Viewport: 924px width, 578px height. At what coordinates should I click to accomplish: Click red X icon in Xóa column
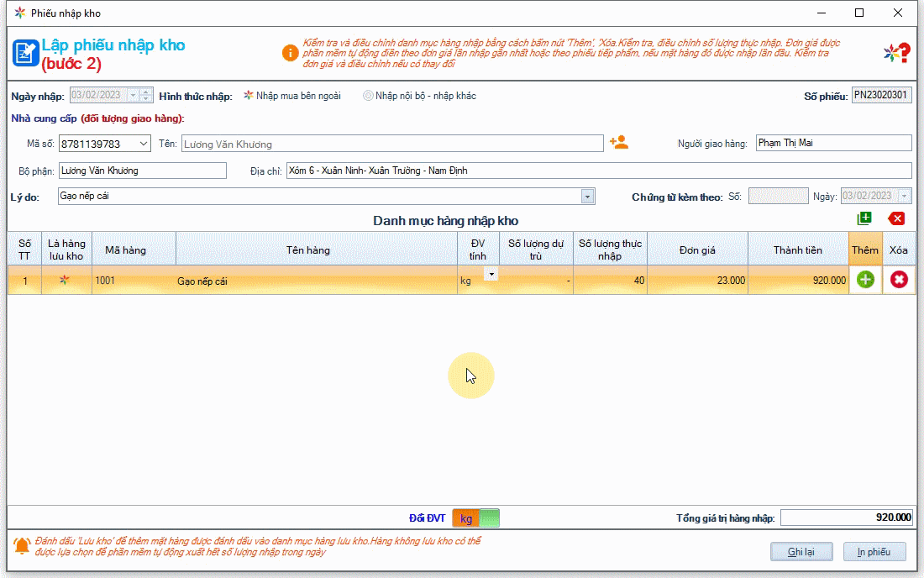coord(899,280)
